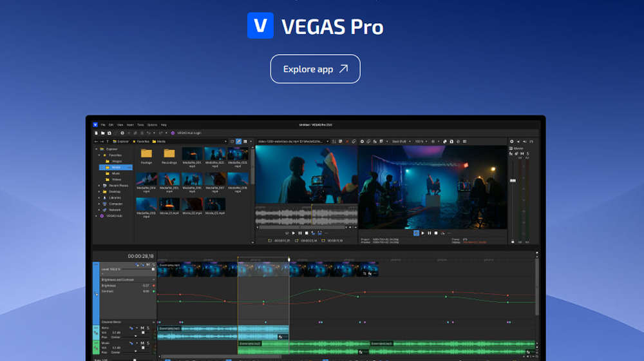Screen dimensions: 644x361
Task: Play the project in Video Preview
Action: click(x=422, y=233)
